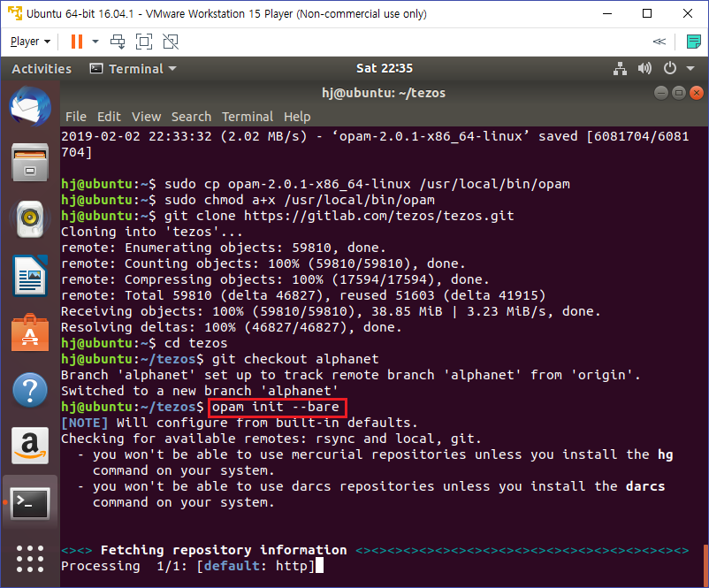This screenshot has width=709, height=588.
Task: Minimize the VMware Workstation Player window
Action: click(607, 13)
